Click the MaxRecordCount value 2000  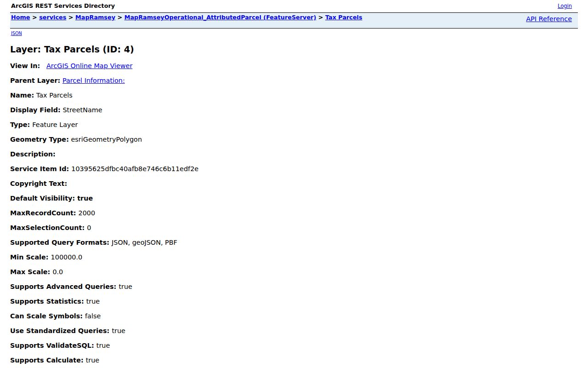[x=87, y=213]
